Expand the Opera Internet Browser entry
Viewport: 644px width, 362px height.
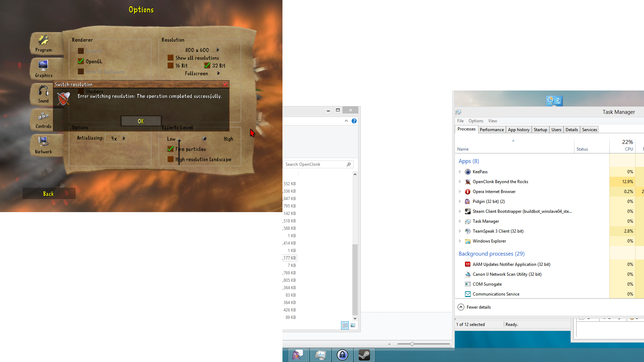460,192
